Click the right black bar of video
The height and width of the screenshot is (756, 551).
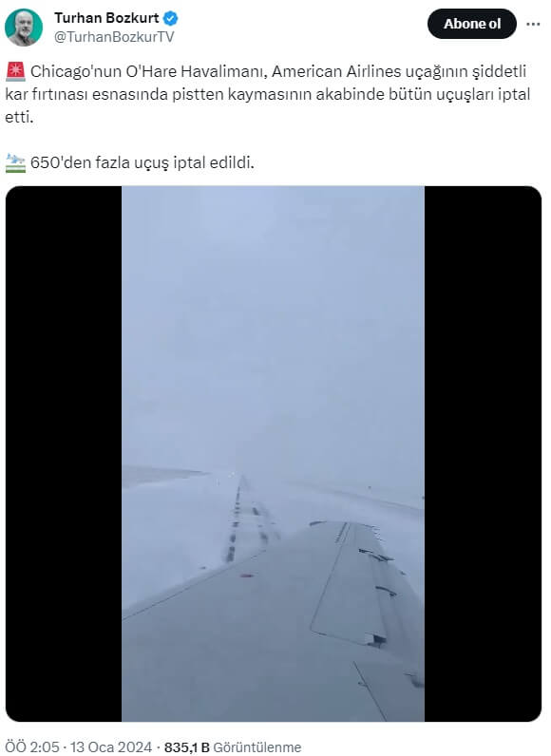[483, 454]
